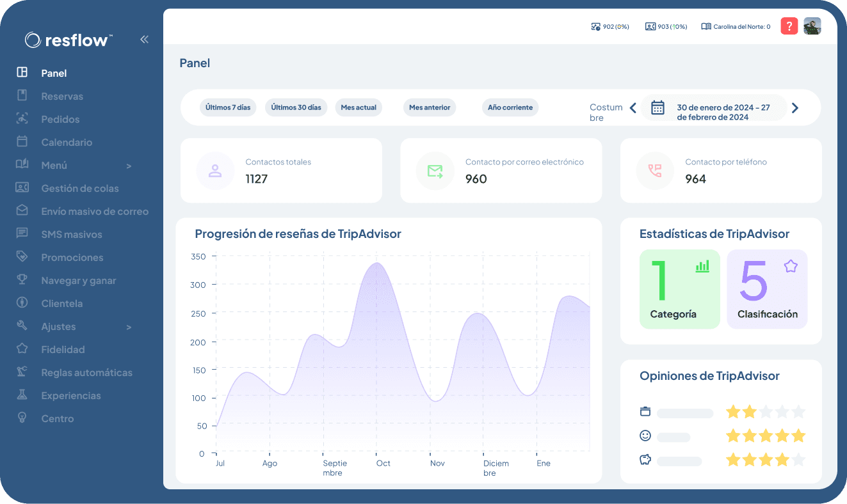Viewport: 847px width, 504px height.
Task: Click the star icon in Clasificación card
Action: coord(791,266)
